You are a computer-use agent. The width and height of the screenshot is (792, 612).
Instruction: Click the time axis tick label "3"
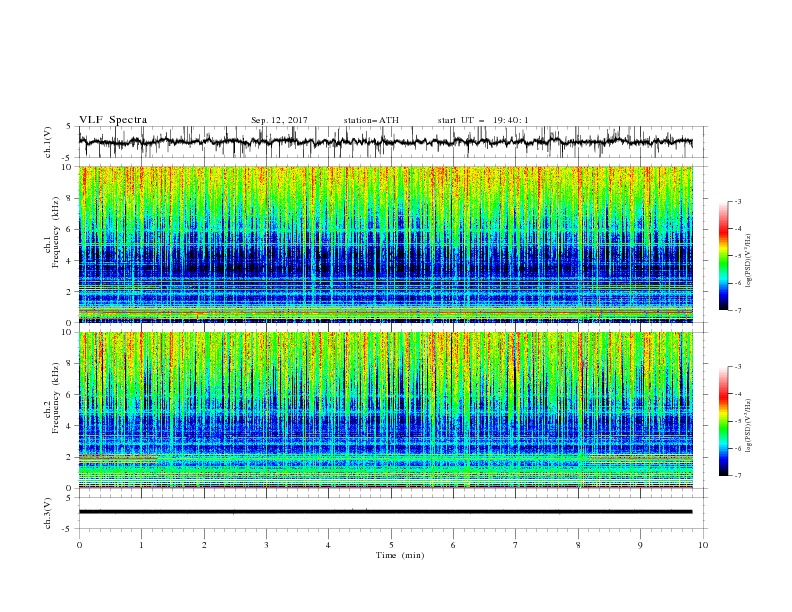pyautogui.click(x=266, y=545)
